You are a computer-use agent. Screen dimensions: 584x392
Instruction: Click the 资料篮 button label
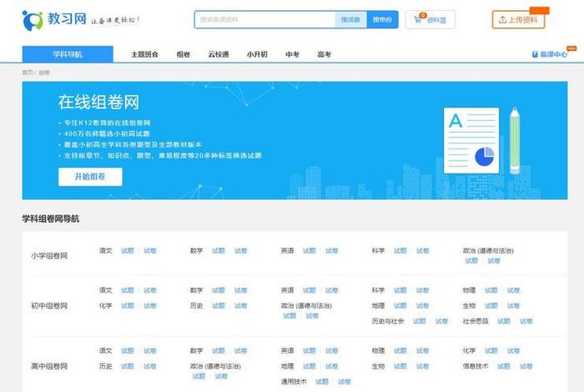(x=436, y=20)
